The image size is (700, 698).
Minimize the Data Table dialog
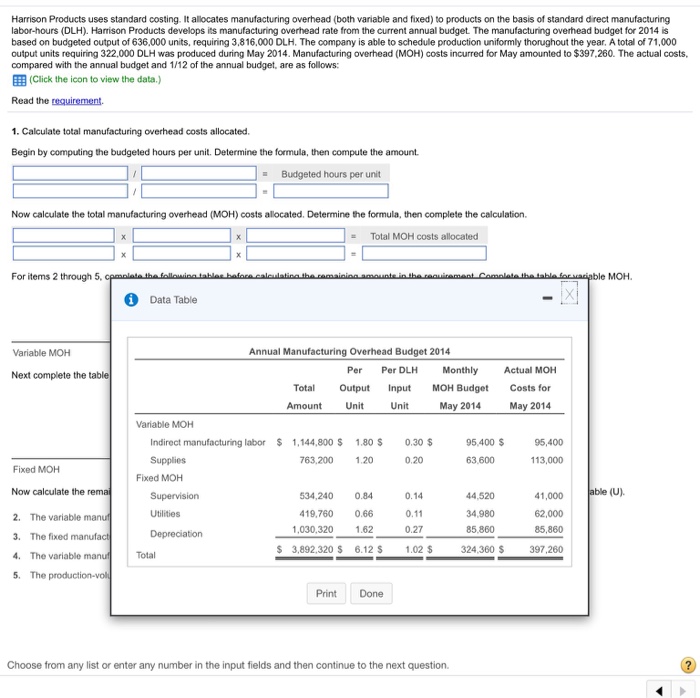tap(547, 298)
